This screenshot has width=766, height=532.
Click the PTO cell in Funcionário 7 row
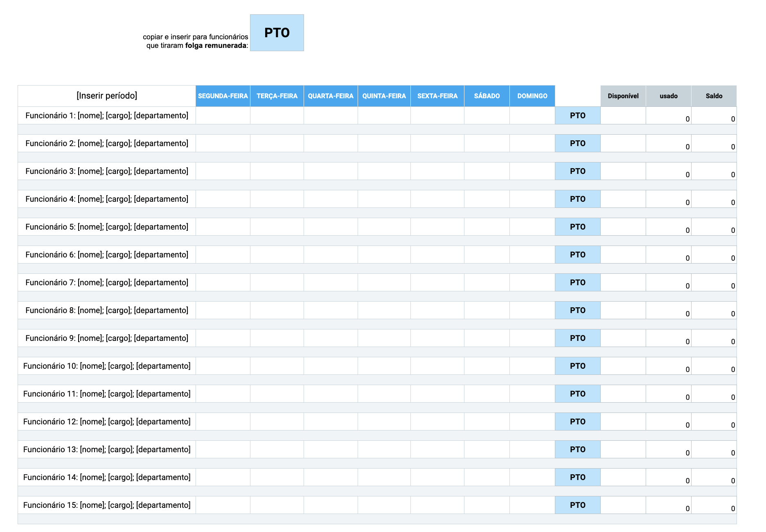click(x=578, y=282)
